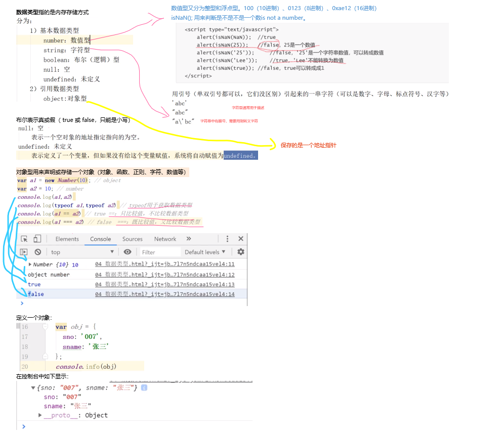Viewport: 504px width, 434px height.
Task: Collapse the {sno: "007"...} object entry
Action: pyautogui.click(x=33, y=388)
